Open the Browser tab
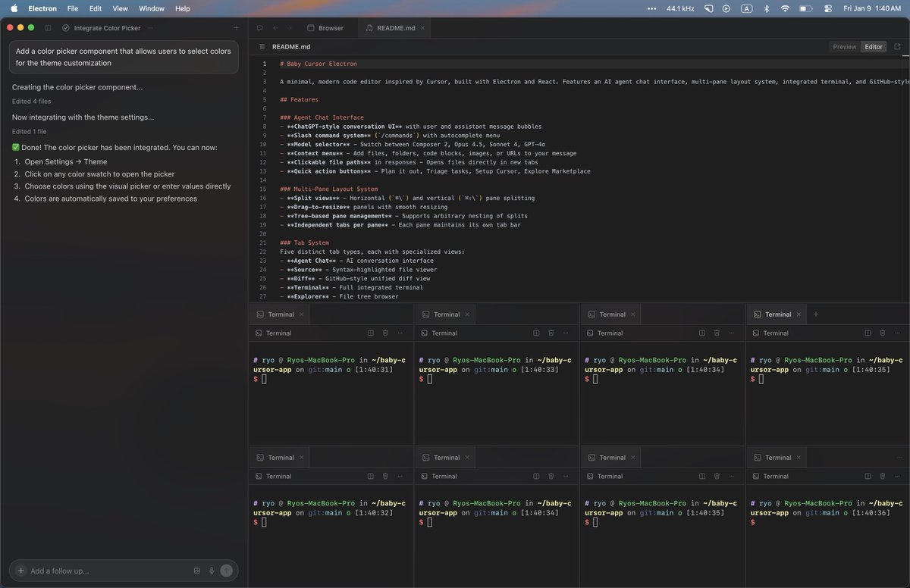This screenshot has height=588, width=910. point(325,28)
